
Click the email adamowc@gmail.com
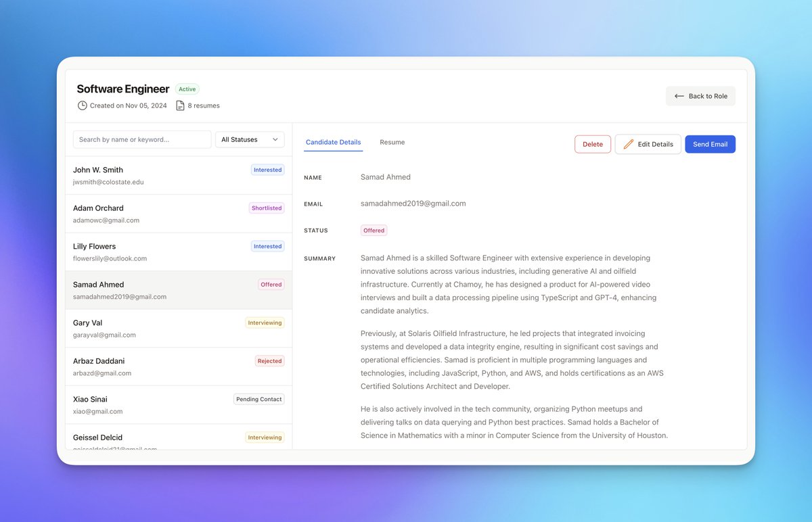click(106, 220)
